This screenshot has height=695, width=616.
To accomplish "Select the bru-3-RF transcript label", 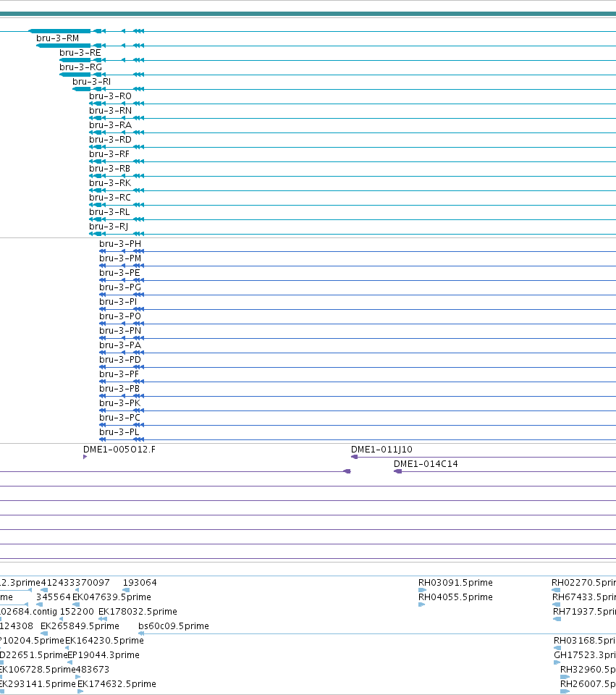I will click(109, 153).
